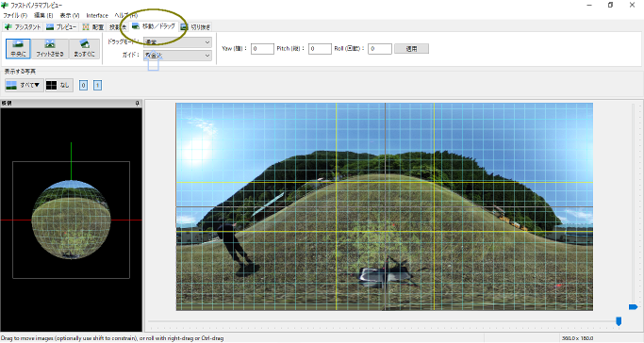Click the pin icon on overview panel
644x343 pixels.
coord(137,104)
